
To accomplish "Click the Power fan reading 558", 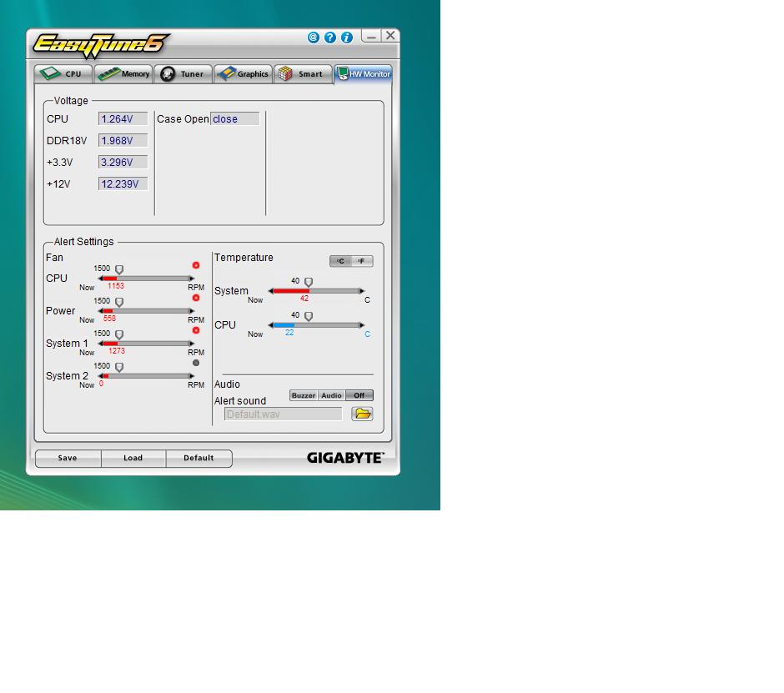I will pyautogui.click(x=109, y=319).
